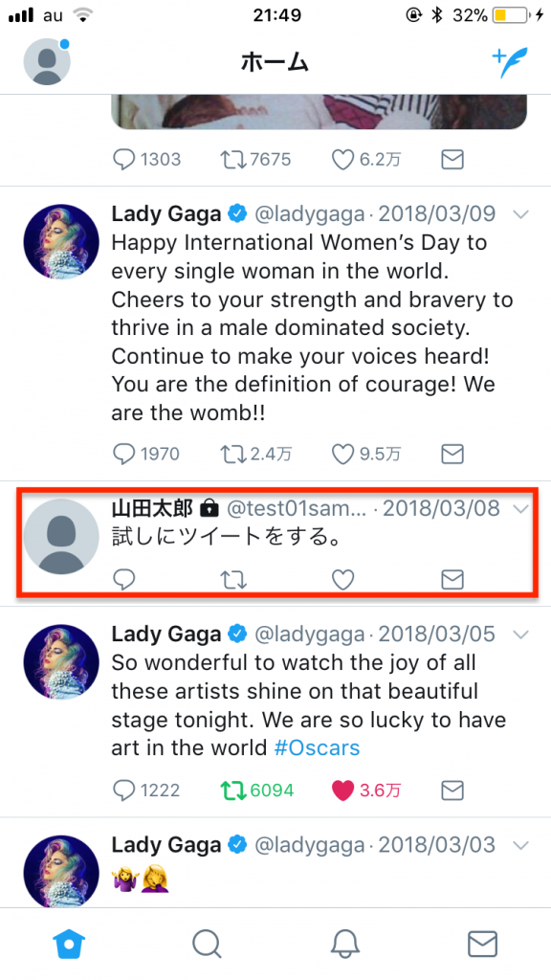Compose a new tweet with feather icon
The image size is (551, 980).
510,62
